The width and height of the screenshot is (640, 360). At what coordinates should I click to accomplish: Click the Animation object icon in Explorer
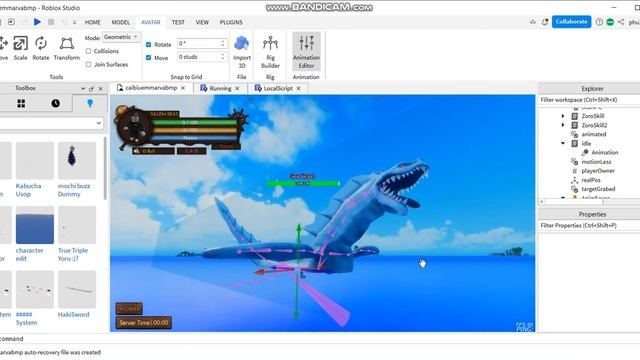point(585,152)
